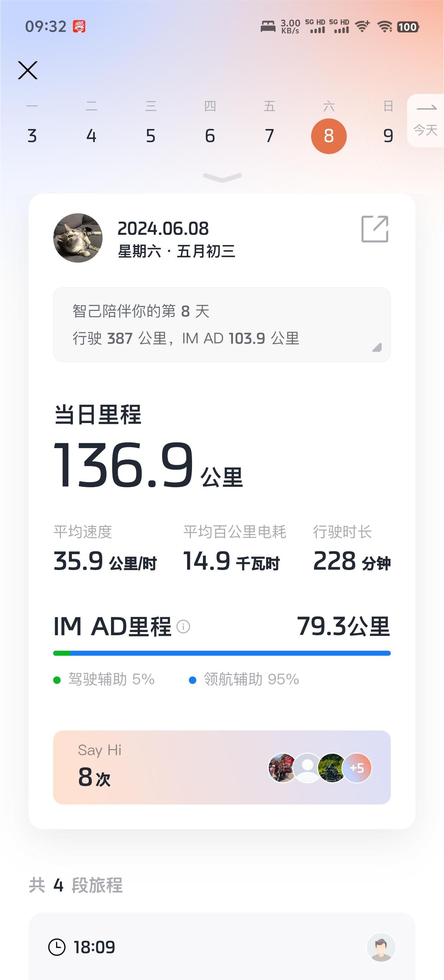Tap the 当日里程 heading
The width and height of the screenshot is (444, 980).
point(98,415)
